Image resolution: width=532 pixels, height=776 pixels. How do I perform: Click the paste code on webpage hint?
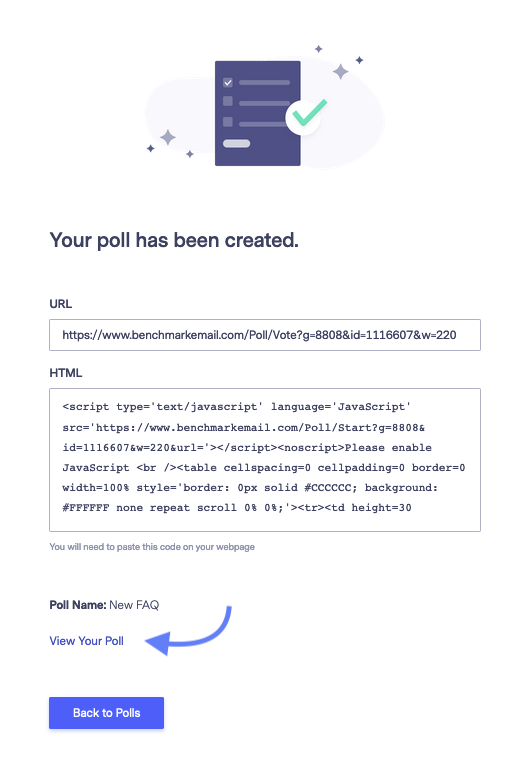point(152,547)
